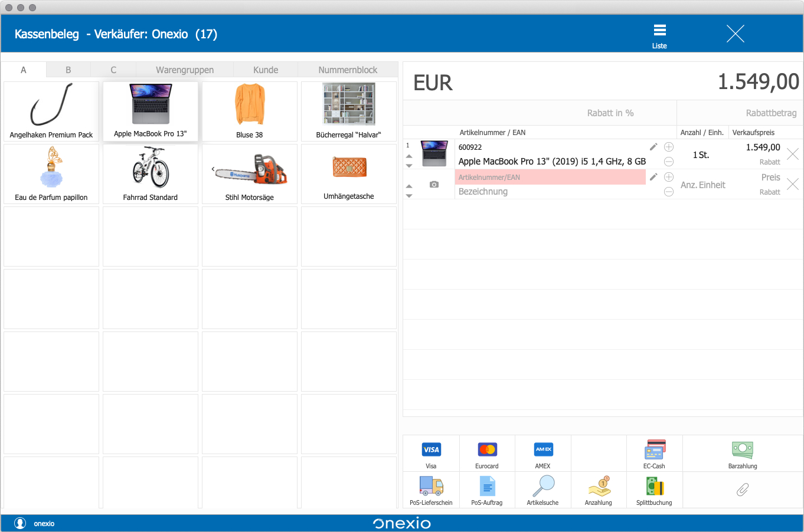Edit MacBook Pro line with pencil icon
804x532 pixels.
[653, 147]
